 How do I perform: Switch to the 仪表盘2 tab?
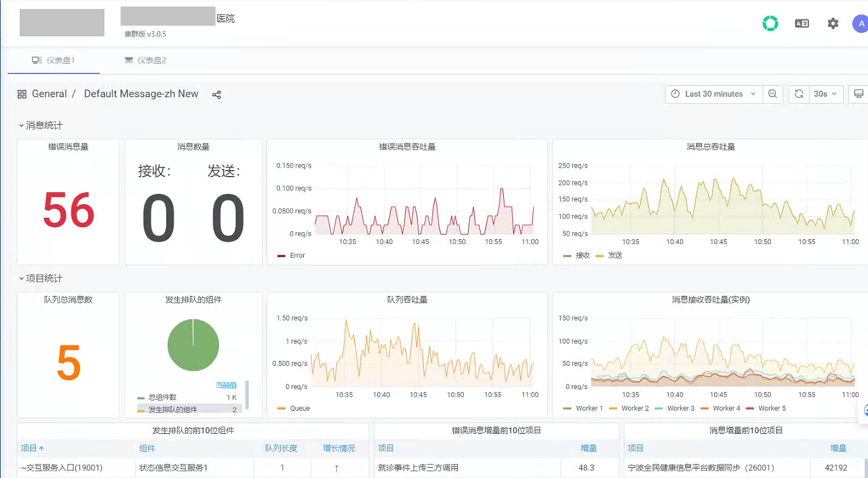pos(145,60)
